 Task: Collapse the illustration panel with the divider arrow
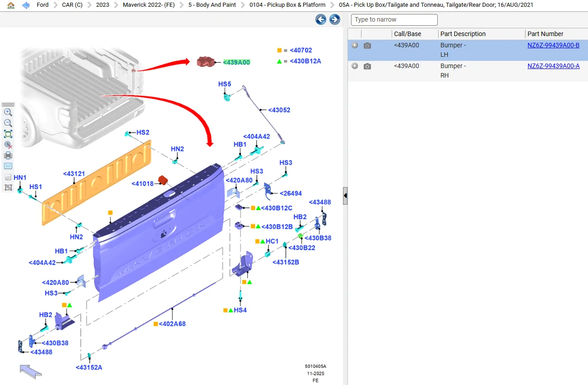(345, 196)
